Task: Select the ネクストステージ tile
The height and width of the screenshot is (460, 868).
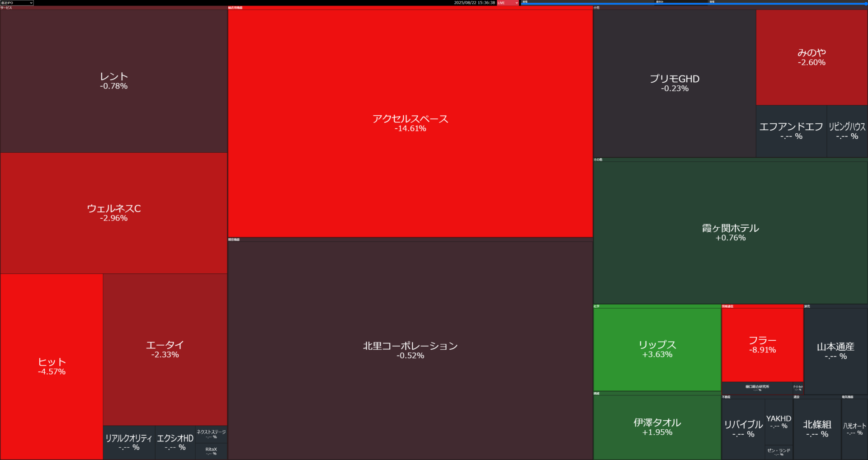Action: click(211, 434)
